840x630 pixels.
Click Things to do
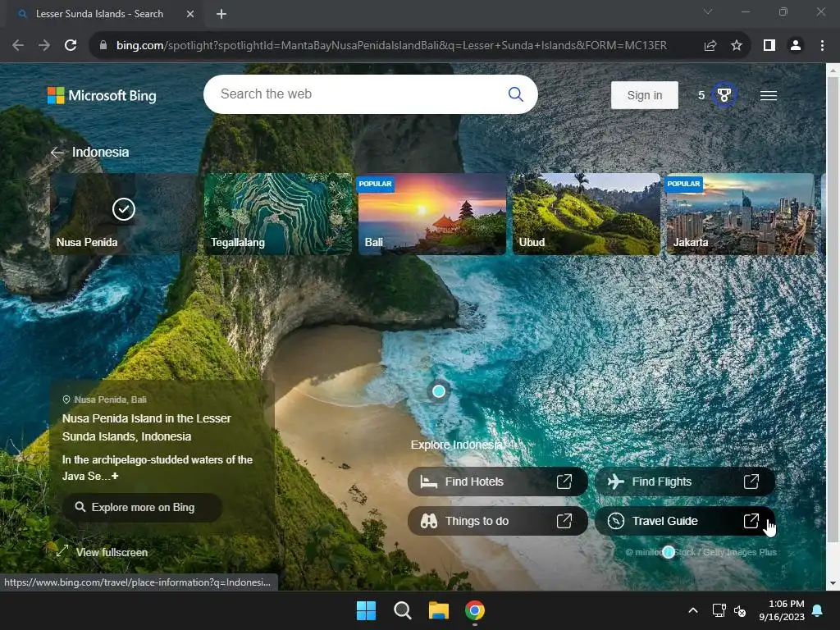click(497, 521)
